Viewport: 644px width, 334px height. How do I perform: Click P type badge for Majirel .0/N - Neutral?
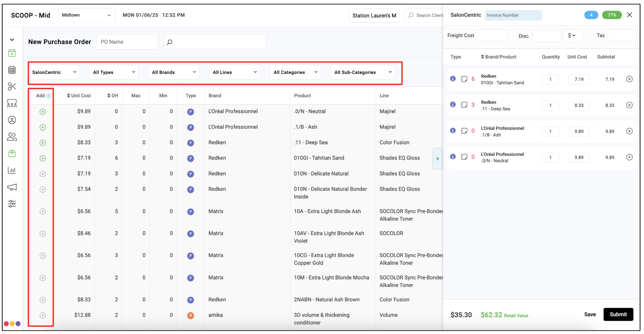191,112
